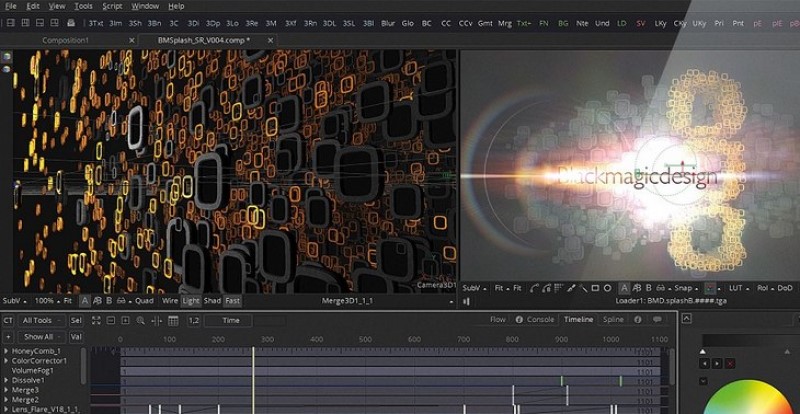The height and width of the screenshot is (414, 800).
Task: Open Snap dropdown in right viewer
Action: (686, 288)
